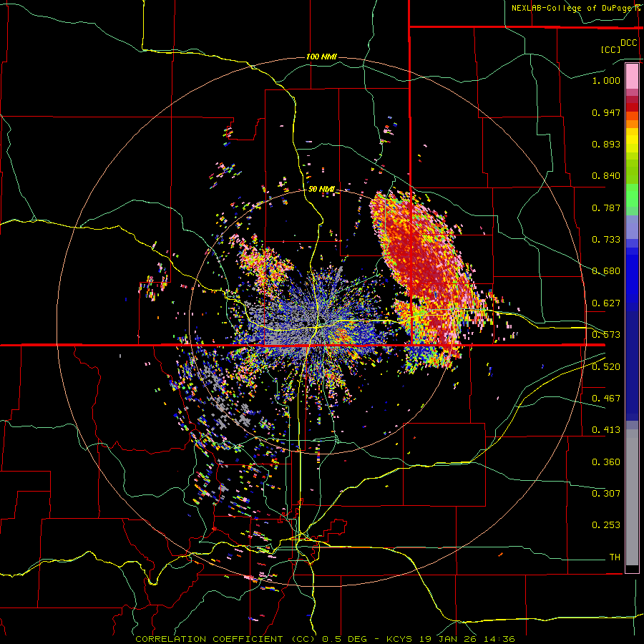Click the 0.5 DEG elevation angle text

[346, 639]
